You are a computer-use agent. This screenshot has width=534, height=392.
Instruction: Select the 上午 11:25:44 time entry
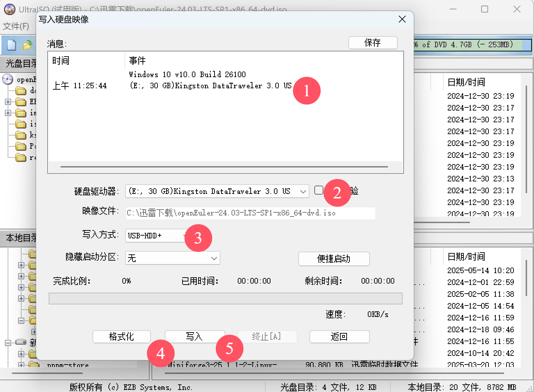[80, 86]
